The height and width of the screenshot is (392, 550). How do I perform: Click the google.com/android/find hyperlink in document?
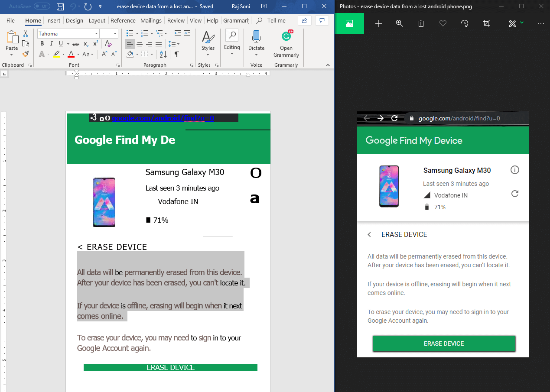[163, 118]
